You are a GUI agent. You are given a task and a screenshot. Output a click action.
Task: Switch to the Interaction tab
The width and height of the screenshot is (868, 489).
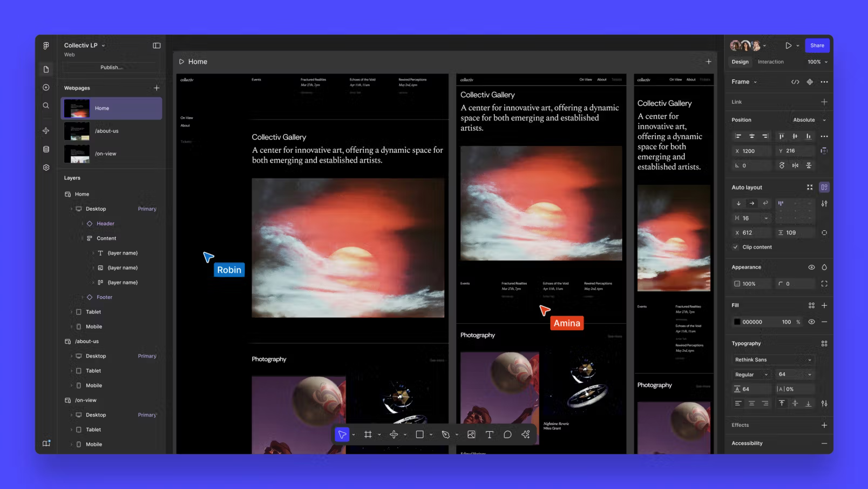[770, 62]
